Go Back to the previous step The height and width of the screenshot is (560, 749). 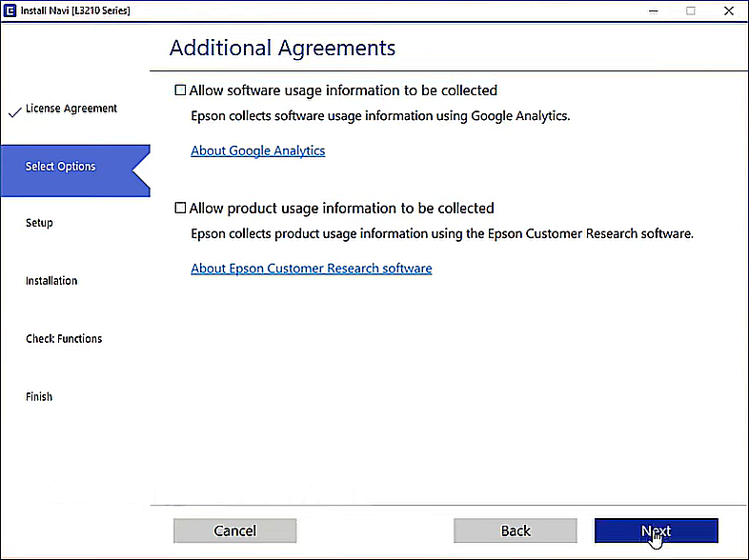pyautogui.click(x=515, y=530)
